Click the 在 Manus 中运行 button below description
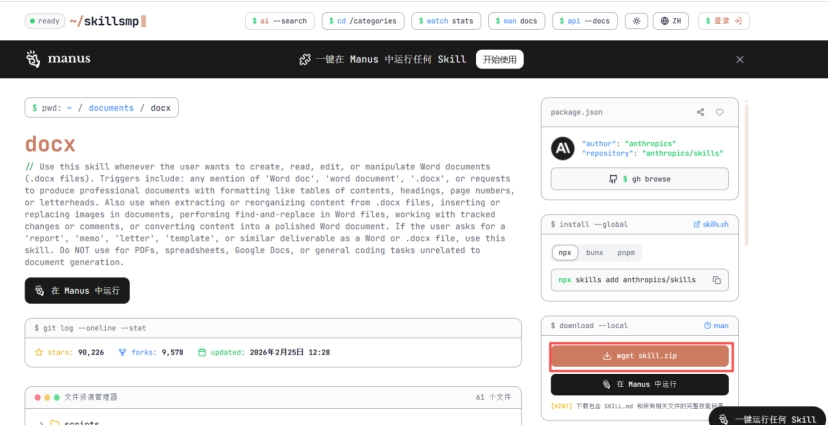The height and width of the screenshot is (425, 829). [x=77, y=291]
